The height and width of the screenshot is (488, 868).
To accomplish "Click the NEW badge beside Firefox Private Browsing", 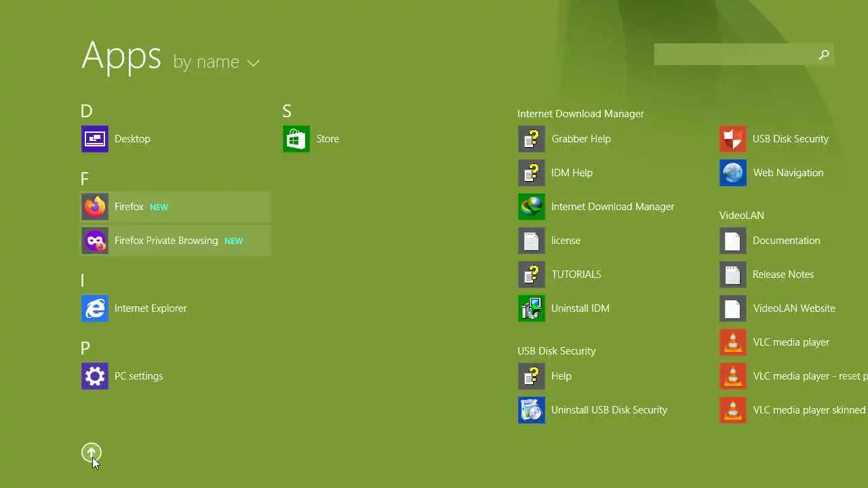I will 233,241.
